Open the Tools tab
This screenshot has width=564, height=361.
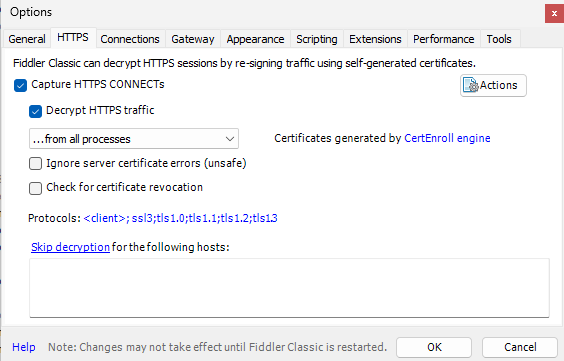click(x=499, y=39)
